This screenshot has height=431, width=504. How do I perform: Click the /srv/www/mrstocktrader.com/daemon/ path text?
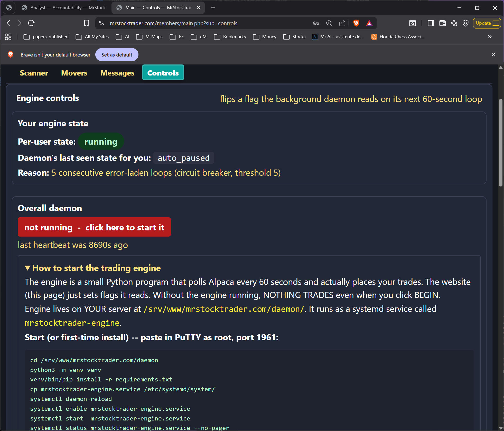pos(224,309)
